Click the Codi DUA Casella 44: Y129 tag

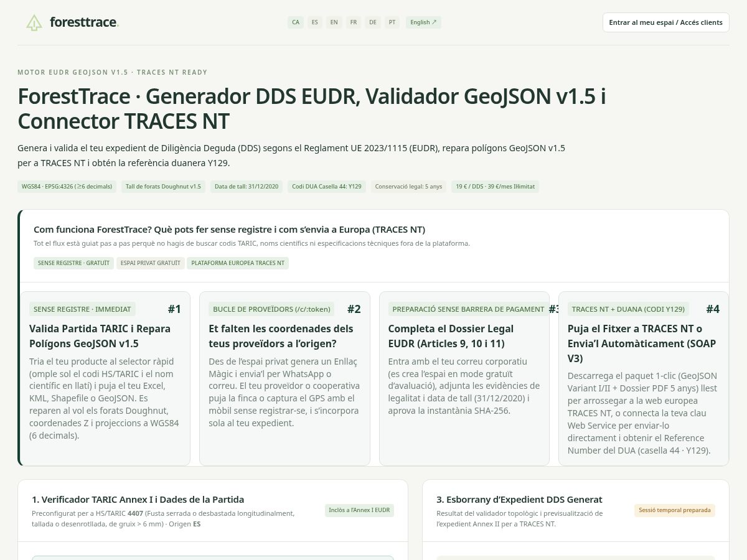click(x=327, y=186)
